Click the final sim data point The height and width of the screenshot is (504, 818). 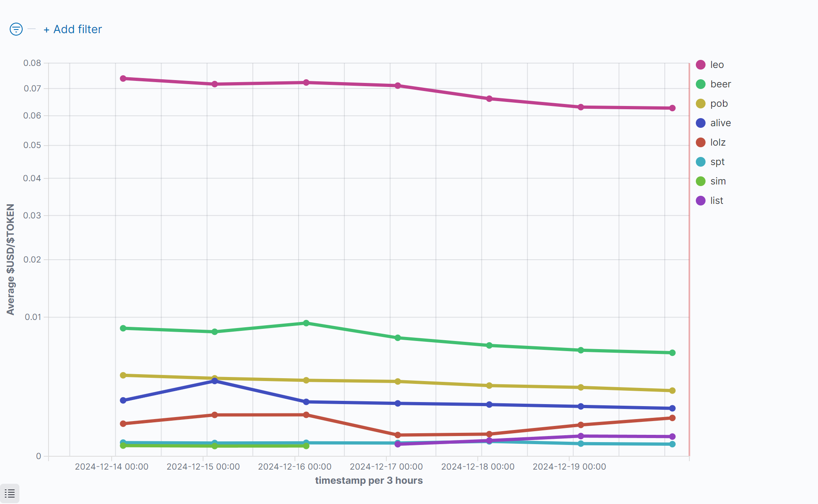(306, 446)
